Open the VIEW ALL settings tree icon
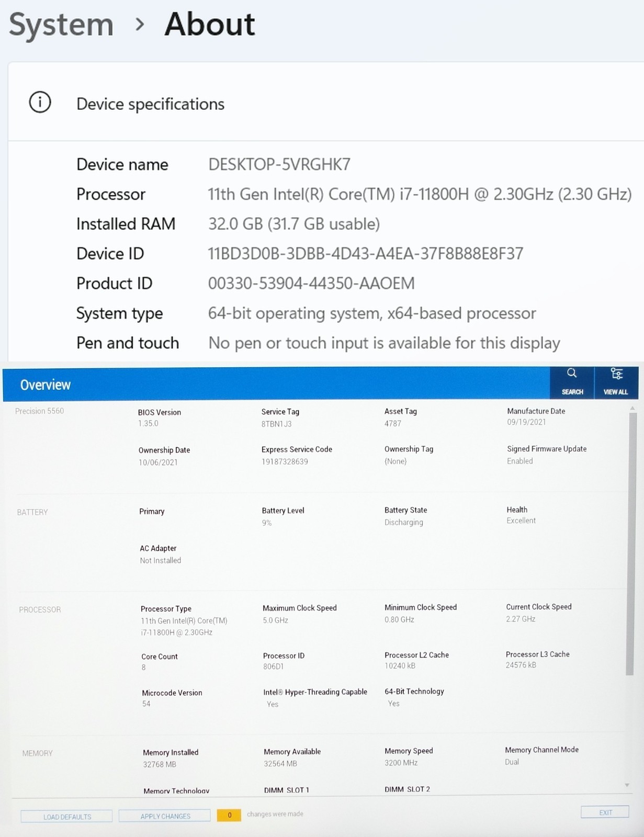 coord(616,374)
